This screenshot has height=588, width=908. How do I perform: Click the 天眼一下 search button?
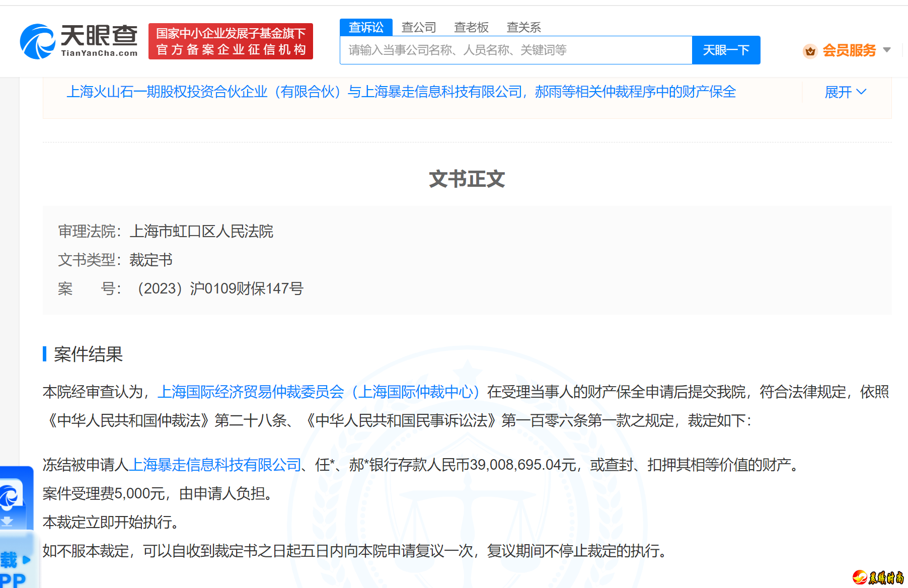(726, 50)
